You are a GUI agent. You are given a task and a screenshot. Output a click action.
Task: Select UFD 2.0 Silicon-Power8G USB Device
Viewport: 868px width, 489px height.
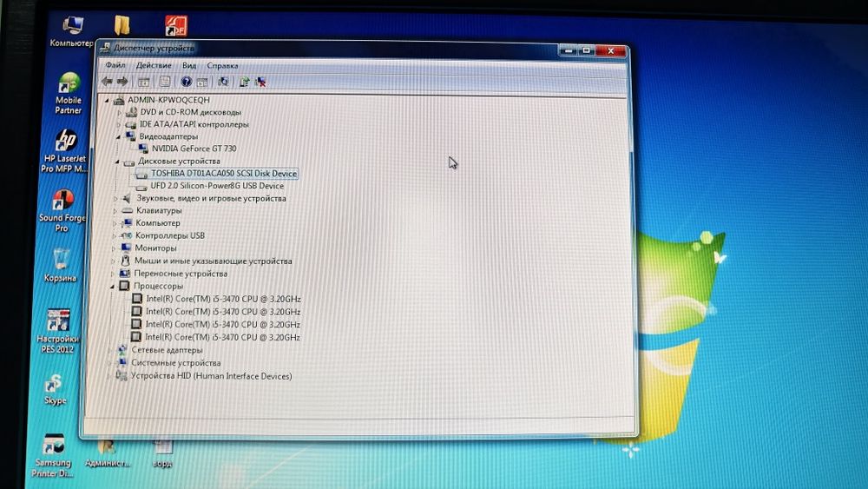pyautogui.click(x=217, y=186)
